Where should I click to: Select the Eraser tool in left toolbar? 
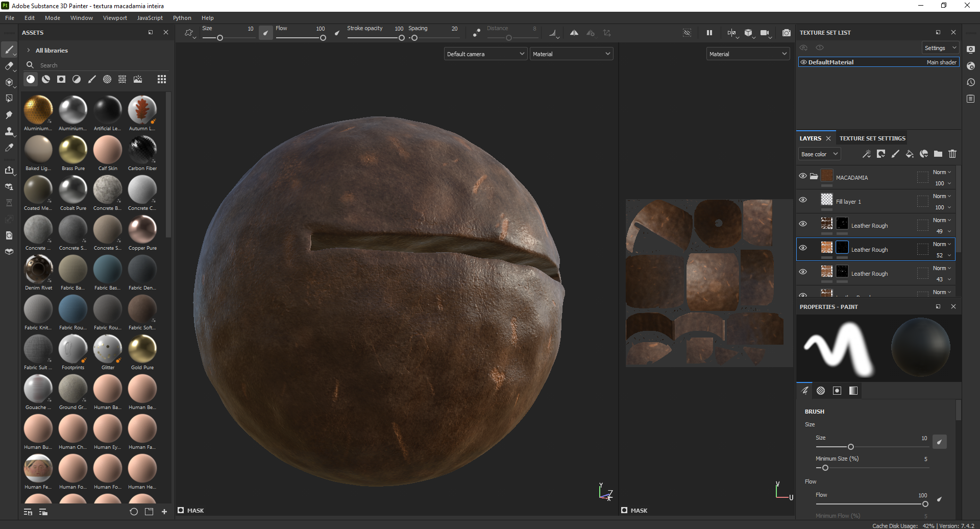9,66
